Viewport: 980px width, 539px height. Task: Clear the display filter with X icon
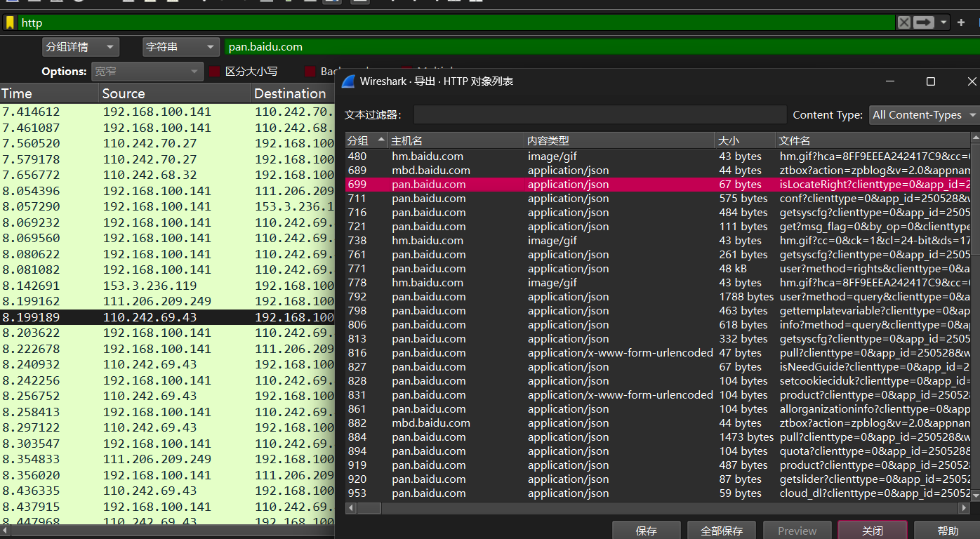(904, 22)
